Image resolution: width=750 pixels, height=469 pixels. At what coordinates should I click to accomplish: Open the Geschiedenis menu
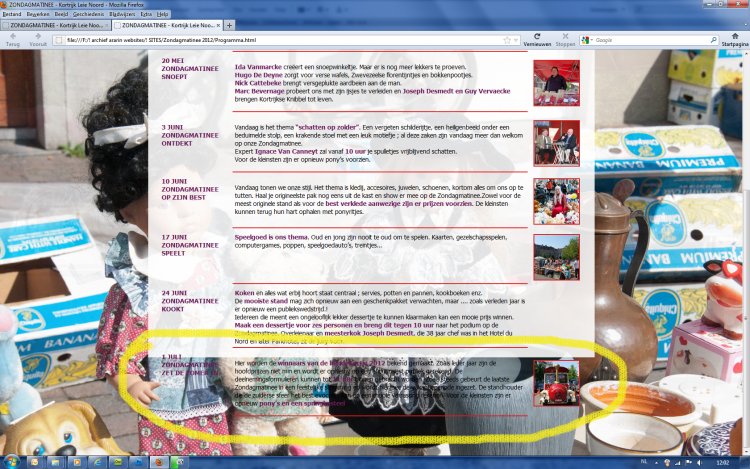pos(88,14)
